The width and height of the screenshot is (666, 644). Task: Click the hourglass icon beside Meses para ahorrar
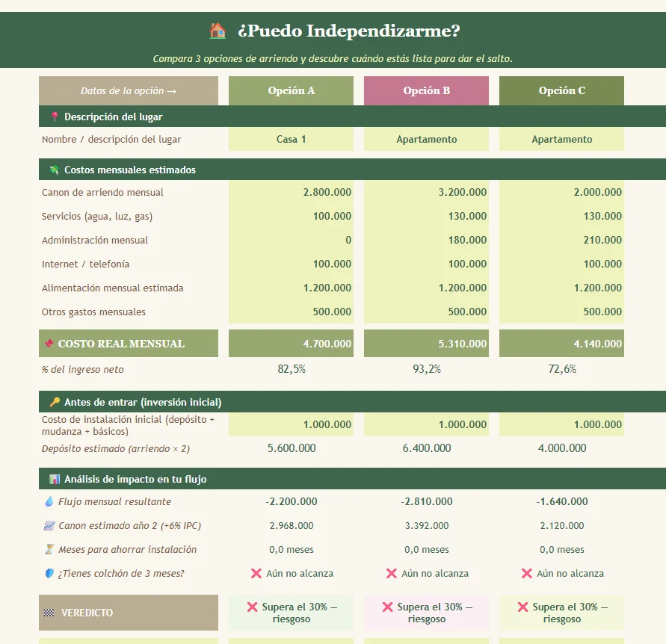click(x=49, y=549)
